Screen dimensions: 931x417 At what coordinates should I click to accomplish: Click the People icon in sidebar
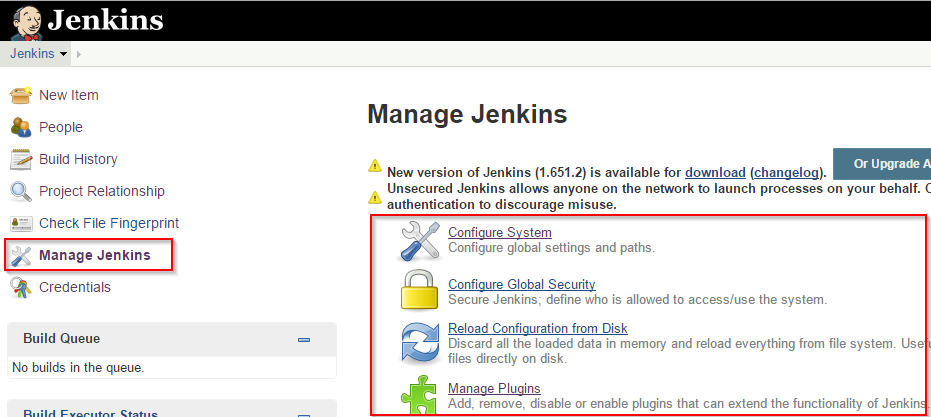[x=21, y=127]
